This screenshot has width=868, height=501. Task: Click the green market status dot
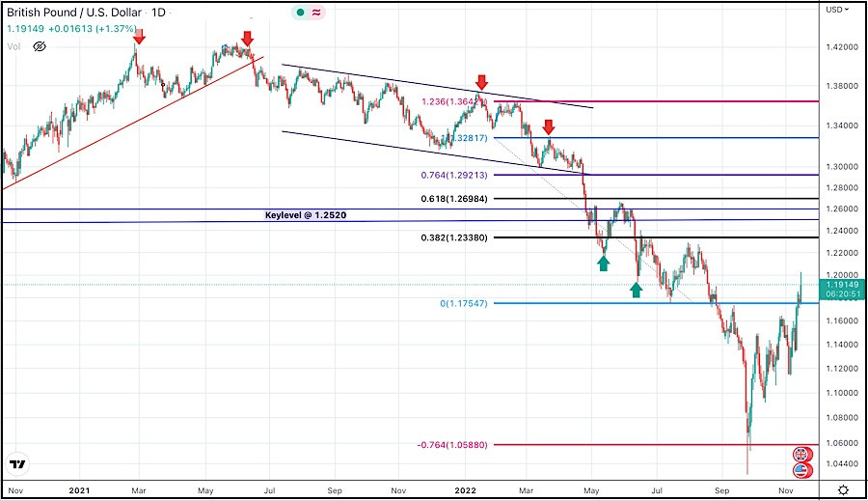click(300, 13)
